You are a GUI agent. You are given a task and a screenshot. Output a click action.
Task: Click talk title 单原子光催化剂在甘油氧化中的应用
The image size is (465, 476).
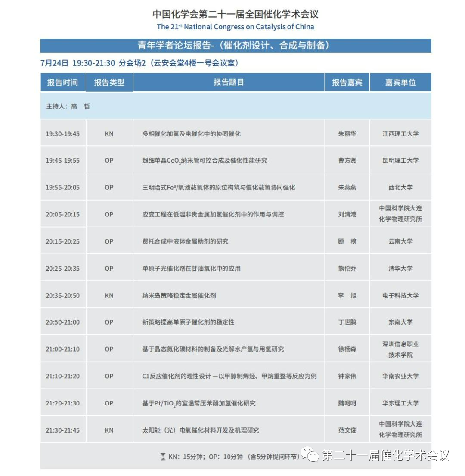point(191,269)
